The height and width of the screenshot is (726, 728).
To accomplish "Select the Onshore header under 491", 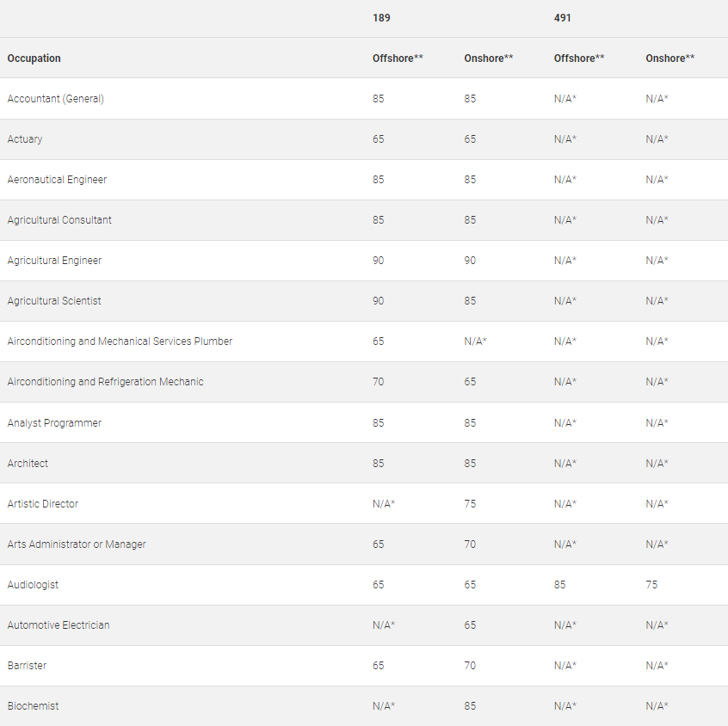I will coord(670,58).
